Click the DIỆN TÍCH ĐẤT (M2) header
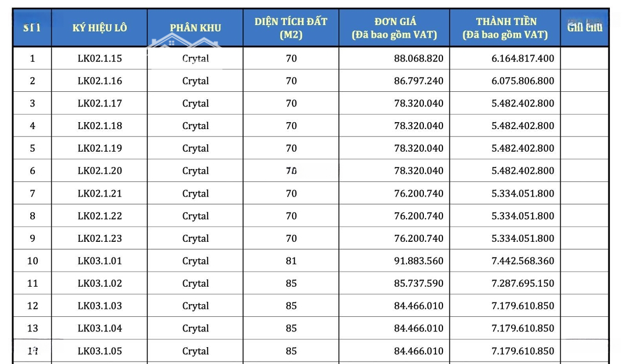This screenshot has height=364, width=628. pyautogui.click(x=291, y=28)
